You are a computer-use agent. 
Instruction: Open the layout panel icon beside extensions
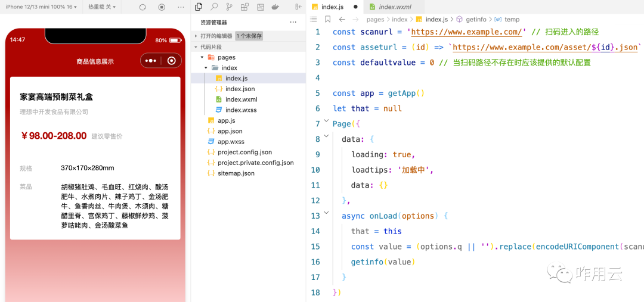click(x=261, y=7)
